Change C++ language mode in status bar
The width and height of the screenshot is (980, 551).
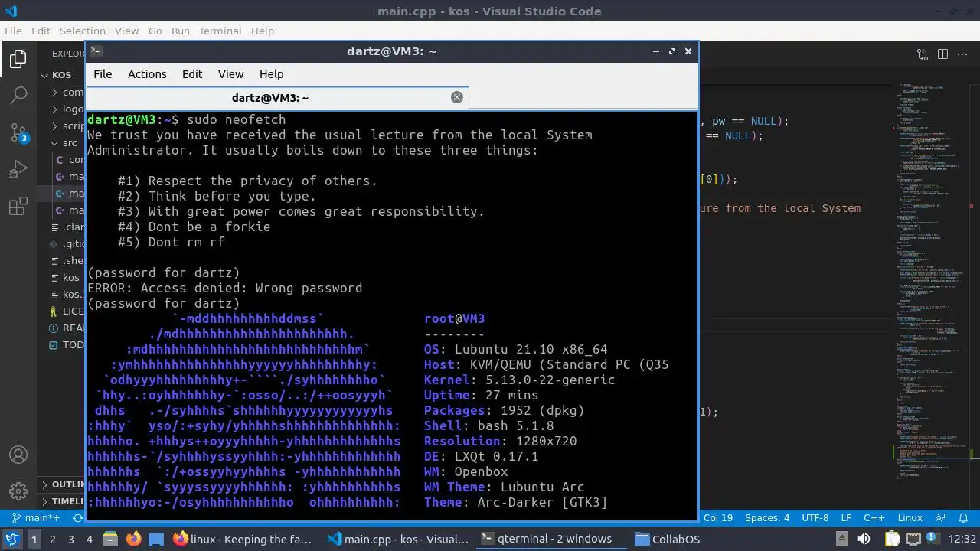[x=874, y=518]
